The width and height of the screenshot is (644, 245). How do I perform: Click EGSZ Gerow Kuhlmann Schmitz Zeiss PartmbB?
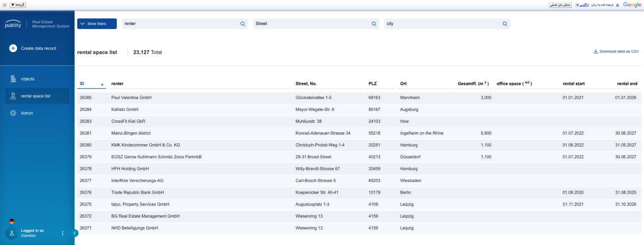click(x=157, y=157)
